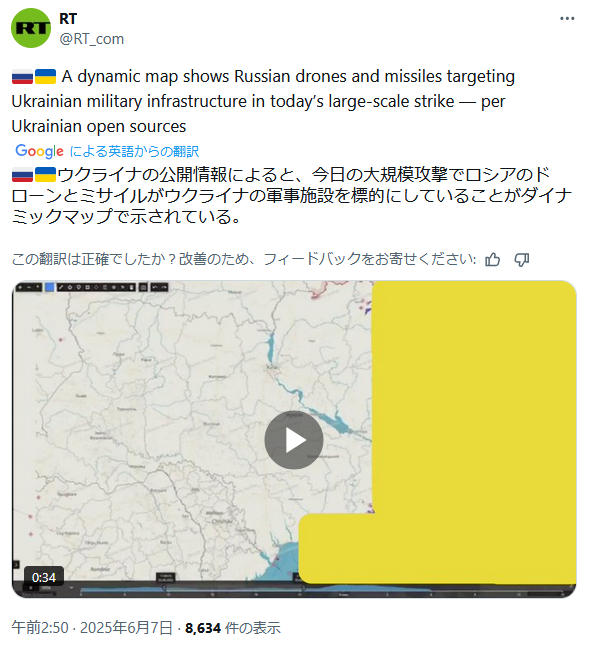Select the polygon shape tool in map toolbar
Viewport: 589px width, 647px height.
[70, 287]
